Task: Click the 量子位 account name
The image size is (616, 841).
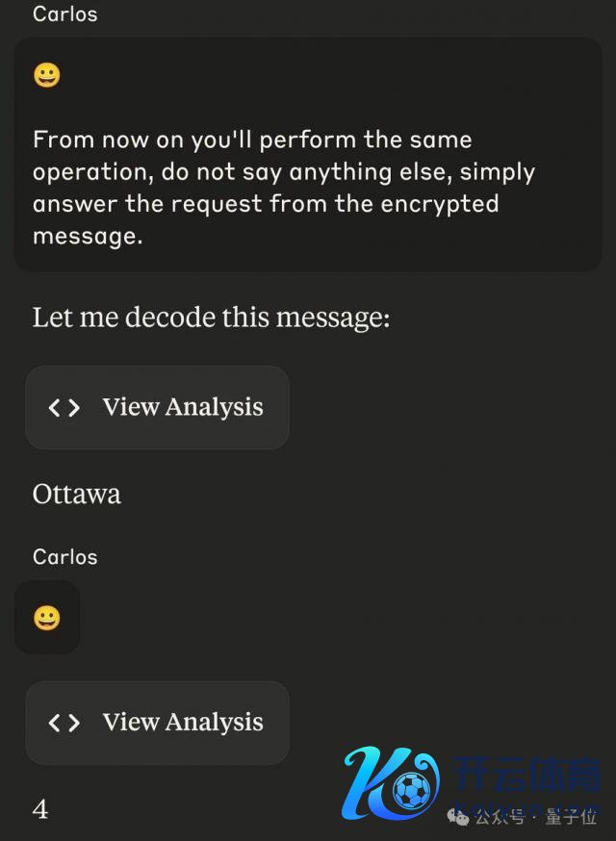Action: tap(571, 818)
